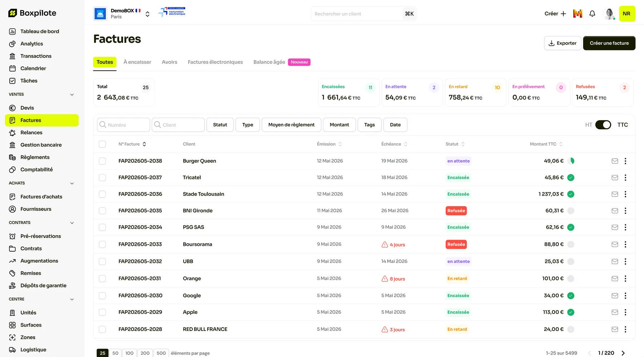The width and height of the screenshot is (644, 357).
Task: Open actions menu for RED BULL FRANCE invoice
Action: tap(625, 329)
